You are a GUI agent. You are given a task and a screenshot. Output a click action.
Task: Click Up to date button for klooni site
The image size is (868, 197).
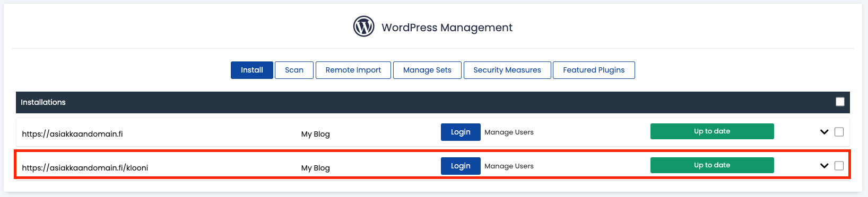pyautogui.click(x=712, y=165)
